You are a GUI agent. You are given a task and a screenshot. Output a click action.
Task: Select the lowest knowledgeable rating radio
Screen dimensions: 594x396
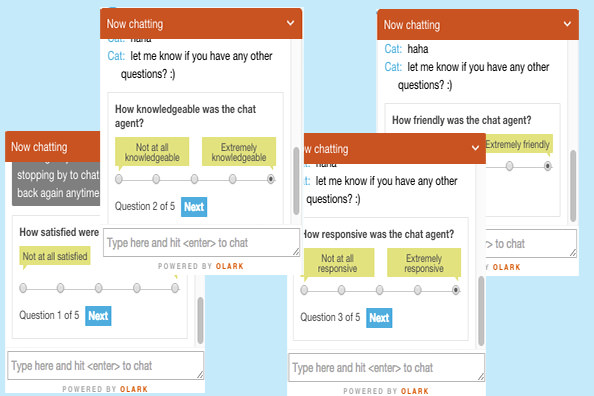119,179
